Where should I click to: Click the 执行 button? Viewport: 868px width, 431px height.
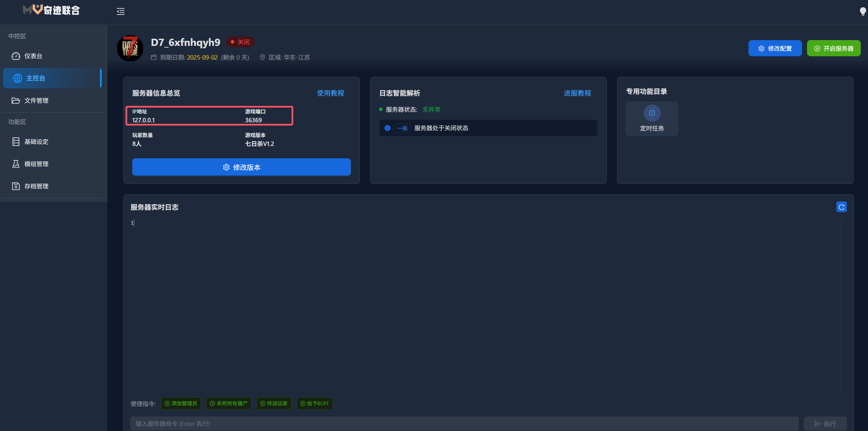point(825,424)
